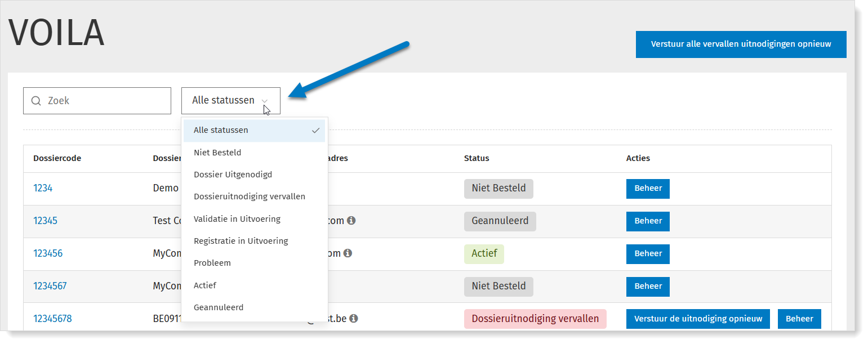Click the Dossiercode column header
The width and height of the screenshot is (868, 344).
click(57, 158)
